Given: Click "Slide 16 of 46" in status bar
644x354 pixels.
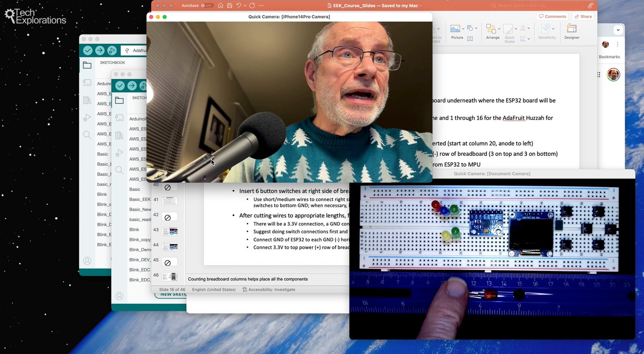Looking at the screenshot, I should (172, 289).
